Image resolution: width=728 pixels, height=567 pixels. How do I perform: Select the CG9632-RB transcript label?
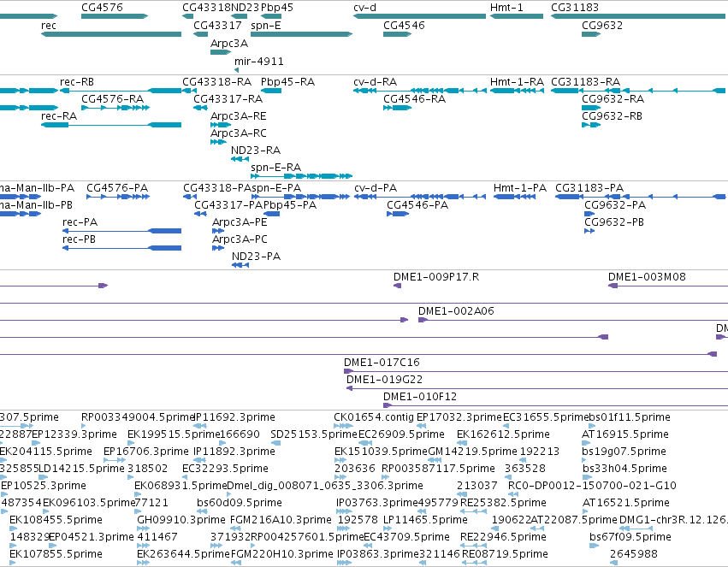click(x=612, y=116)
